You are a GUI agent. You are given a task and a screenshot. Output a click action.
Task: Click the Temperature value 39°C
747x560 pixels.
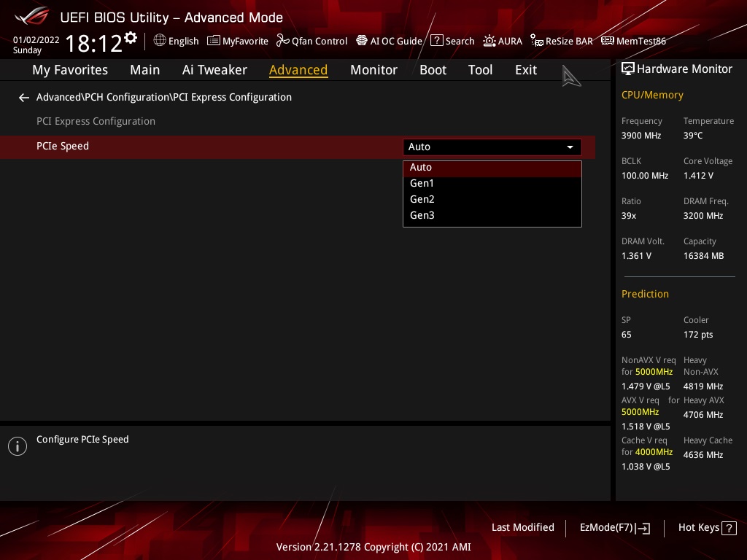pos(693,136)
